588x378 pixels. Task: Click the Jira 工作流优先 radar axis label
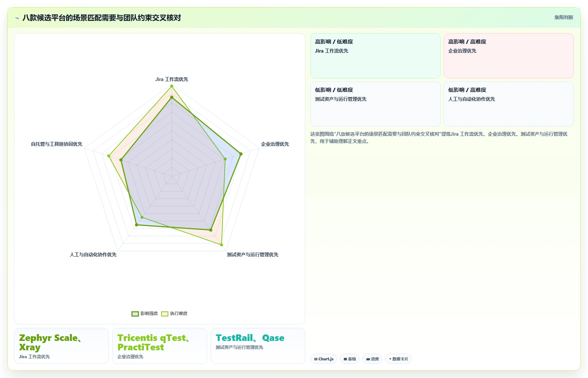172,79
